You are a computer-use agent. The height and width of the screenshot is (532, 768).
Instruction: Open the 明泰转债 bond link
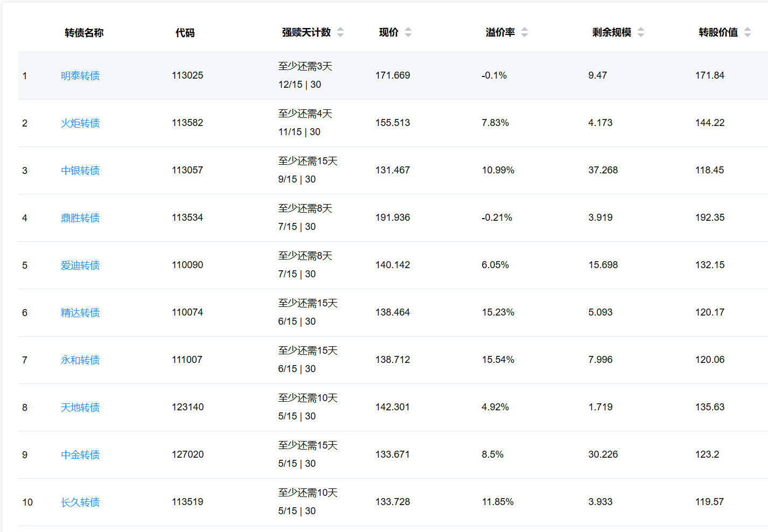[x=80, y=76]
